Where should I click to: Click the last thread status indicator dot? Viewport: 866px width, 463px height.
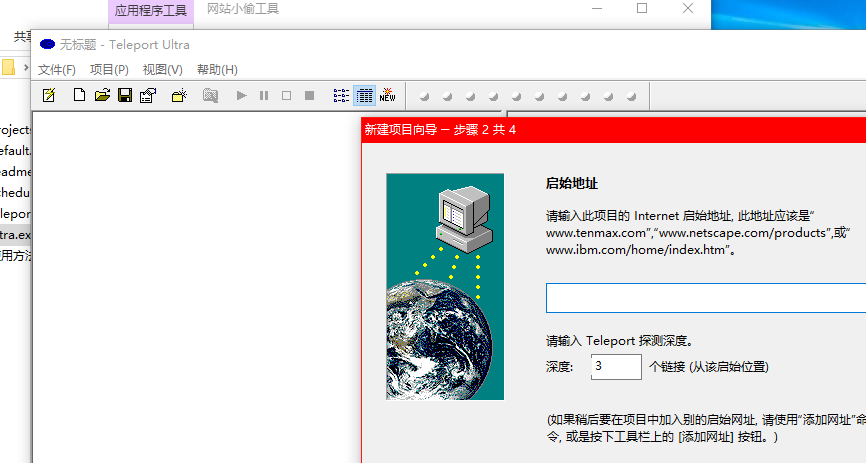point(631,97)
